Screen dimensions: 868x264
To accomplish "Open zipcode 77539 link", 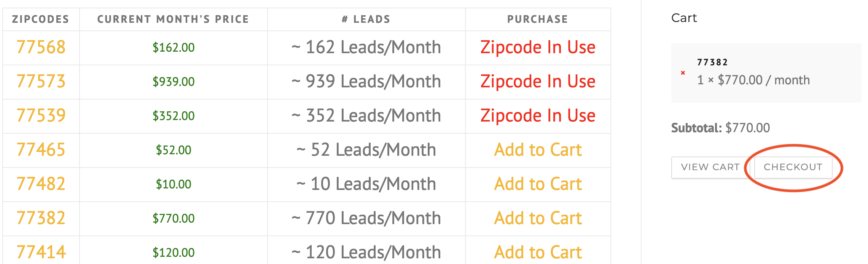I will 41,116.
